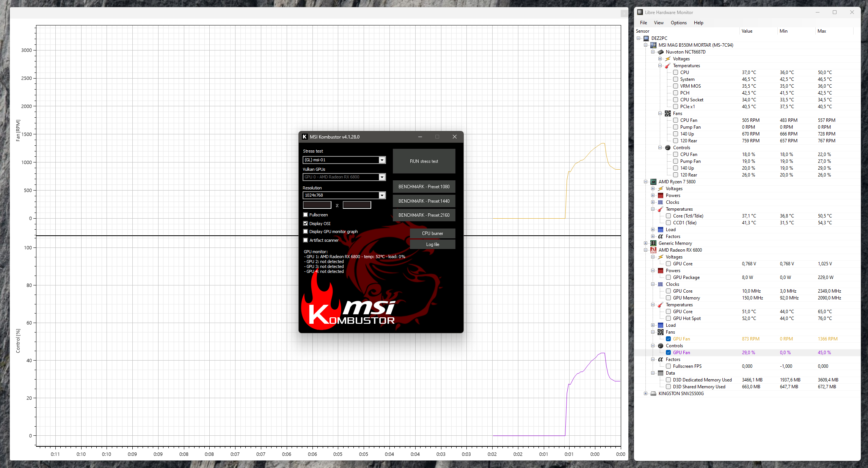Enable the Fullscreen checkbox in Kombustor
This screenshot has height=468, width=868.
[306, 215]
